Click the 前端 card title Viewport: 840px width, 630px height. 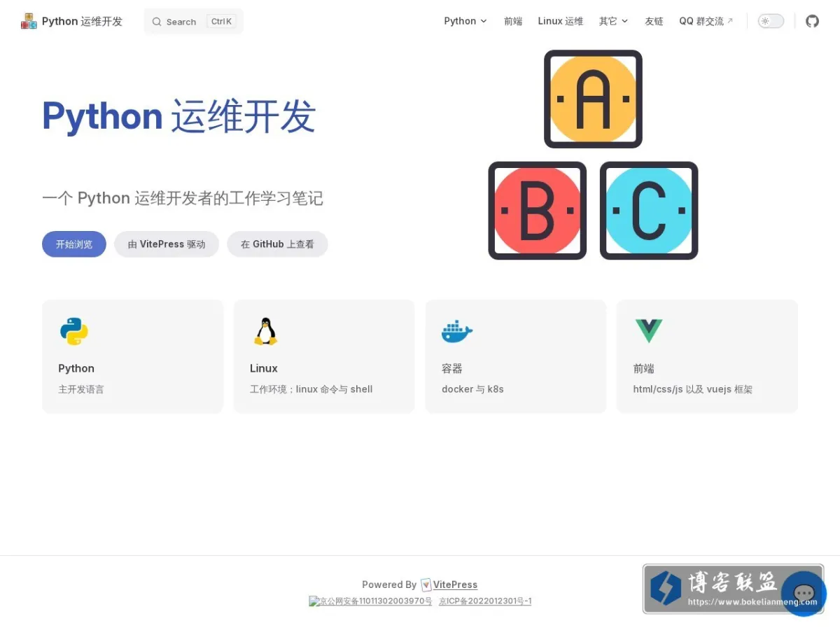tap(644, 368)
